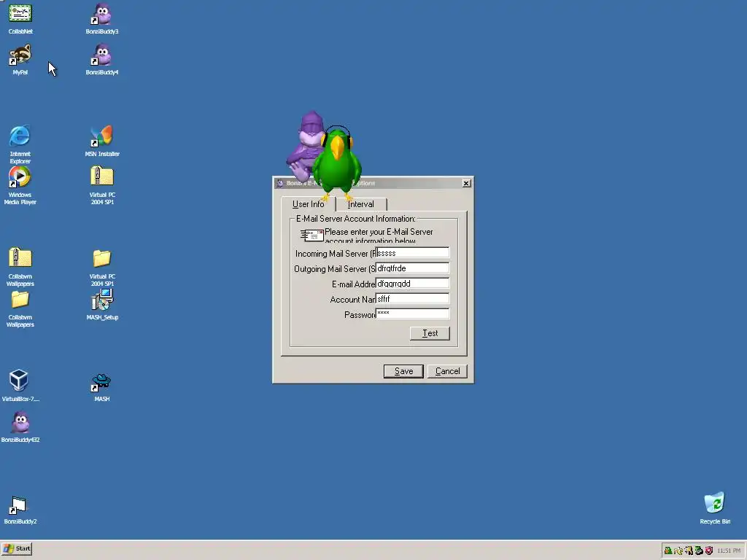Launch Windows Media Player desktop icon
747x560 pixels.
(x=20, y=186)
